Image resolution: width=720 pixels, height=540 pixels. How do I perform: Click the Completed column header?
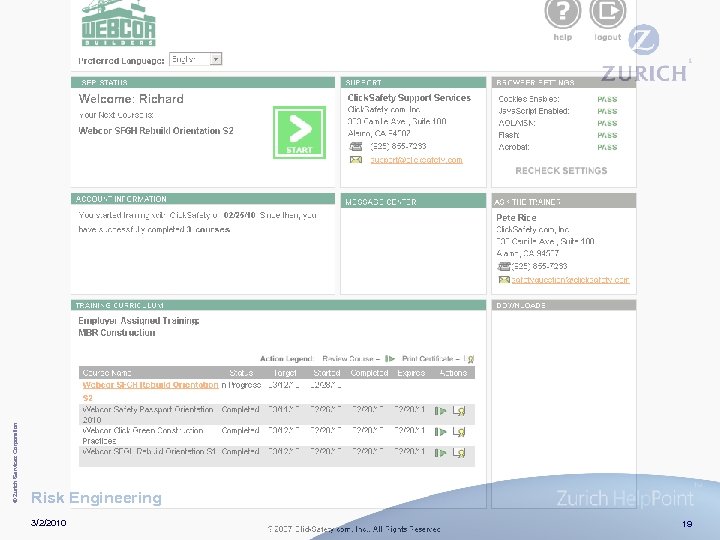pyautogui.click(x=369, y=373)
